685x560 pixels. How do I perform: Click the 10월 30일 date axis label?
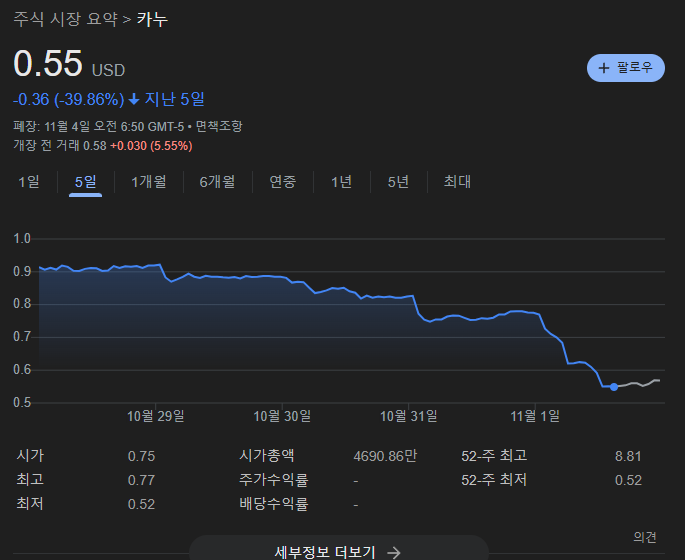point(282,416)
